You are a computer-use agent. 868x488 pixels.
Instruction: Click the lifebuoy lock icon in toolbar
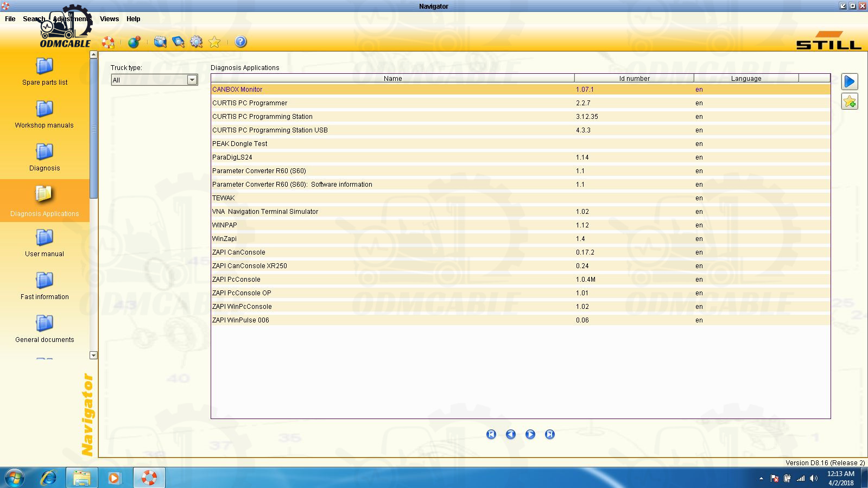pos(108,42)
